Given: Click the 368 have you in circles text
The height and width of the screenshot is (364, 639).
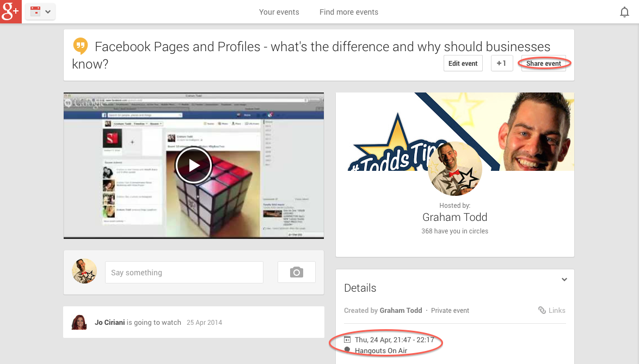Looking at the screenshot, I should tap(455, 231).
